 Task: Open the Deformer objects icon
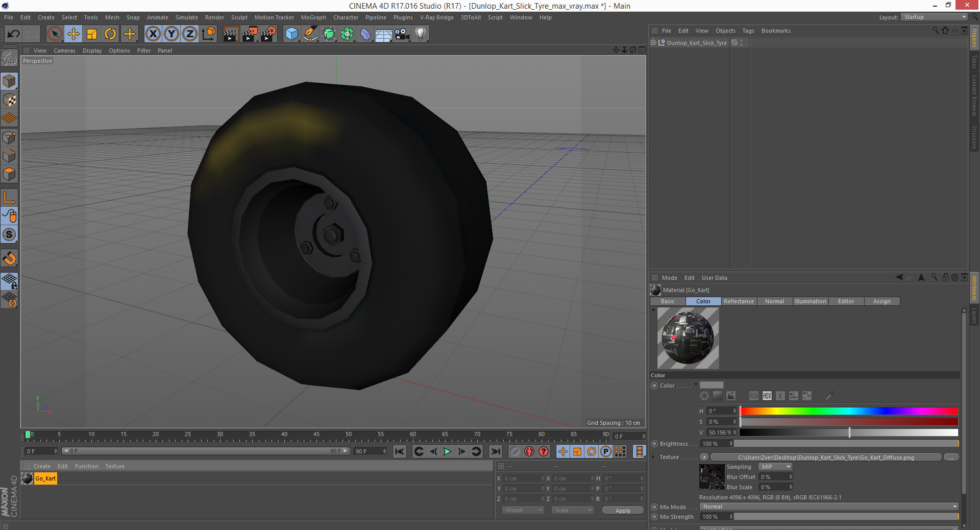tap(365, 34)
